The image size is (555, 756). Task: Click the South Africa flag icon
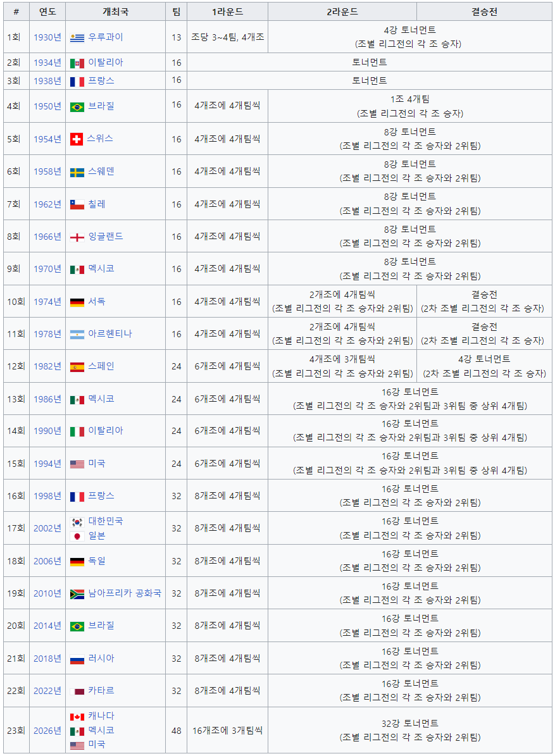point(77,594)
